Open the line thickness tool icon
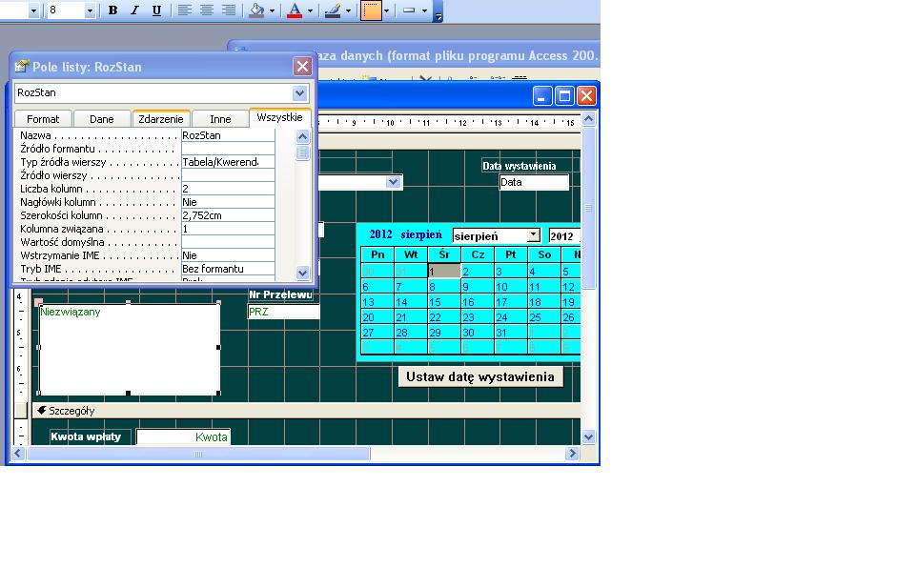 pos(410,11)
